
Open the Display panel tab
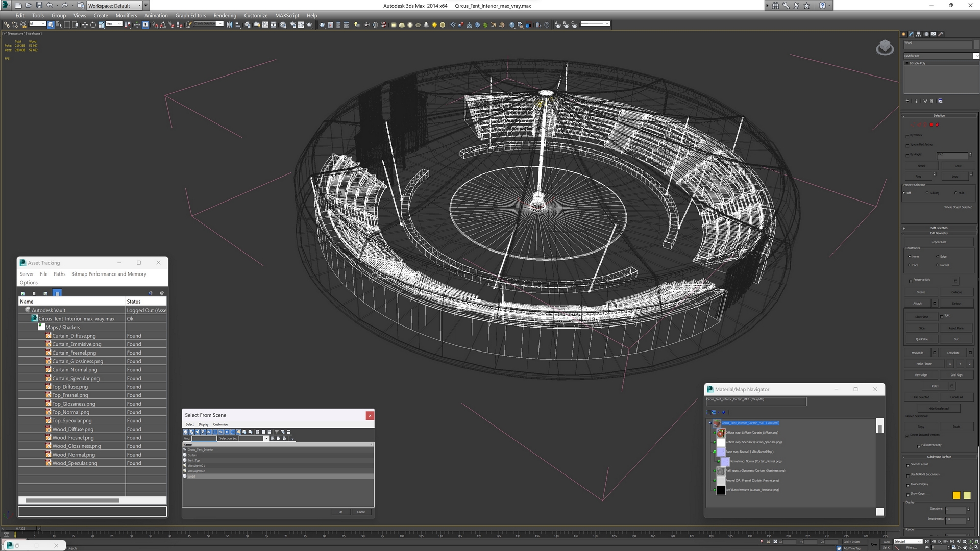(x=934, y=34)
